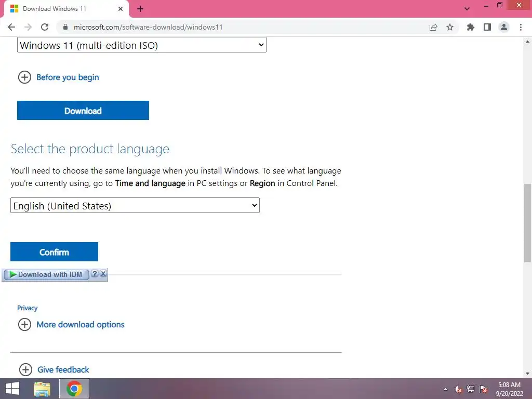Click the plus circle beside More download options
The height and width of the screenshot is (399, 532).
coord(24,325)
